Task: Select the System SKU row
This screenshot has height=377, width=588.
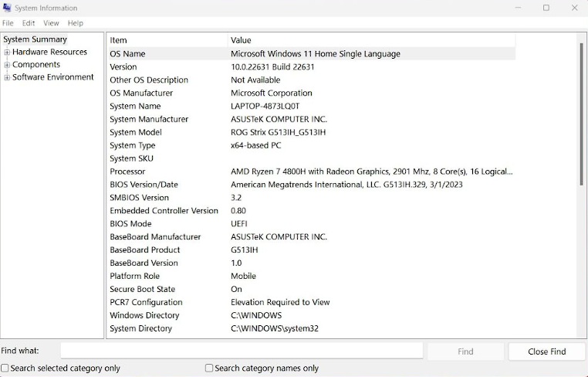Action: coord(312,158)
